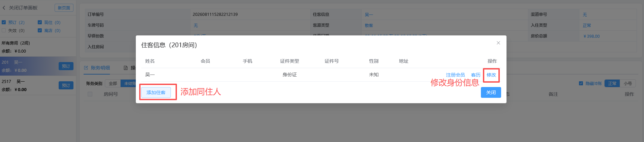This screenshot has width=644, height=142.
Task: Click the 手机 column header
Action: pos(247,61)
